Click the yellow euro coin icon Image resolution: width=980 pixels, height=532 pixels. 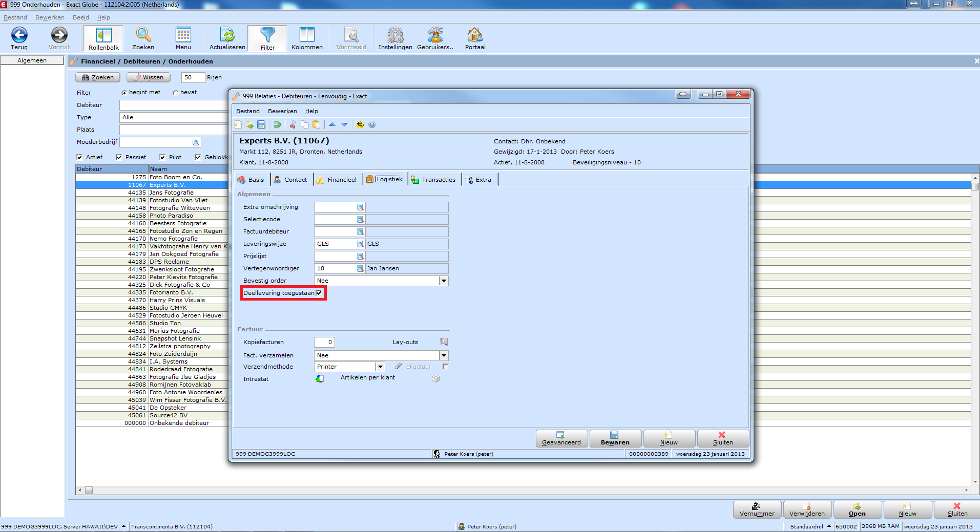pyautogui.click(x=360, y=124)
